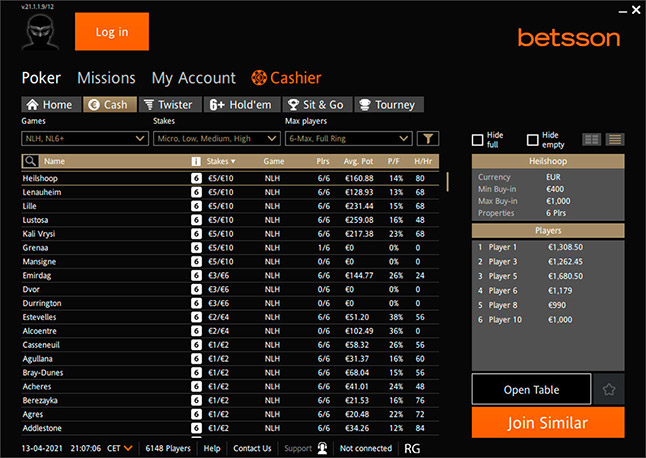Click the 6-max icon on Casseneuil row
Image resolution: width=646 pixels, height=458 pixels.
pos(197,345)
